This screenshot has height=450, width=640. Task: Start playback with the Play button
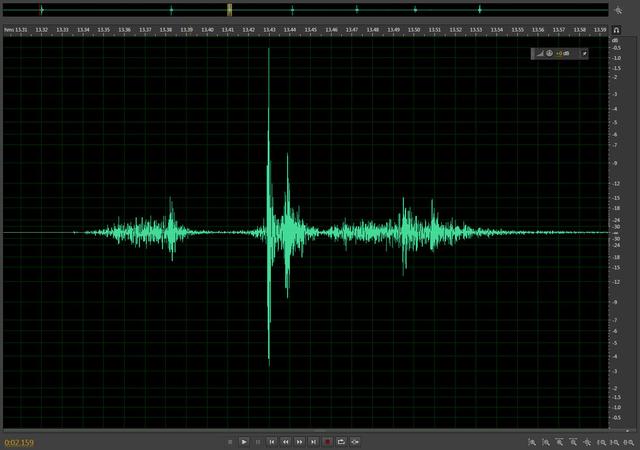(244, 442)
